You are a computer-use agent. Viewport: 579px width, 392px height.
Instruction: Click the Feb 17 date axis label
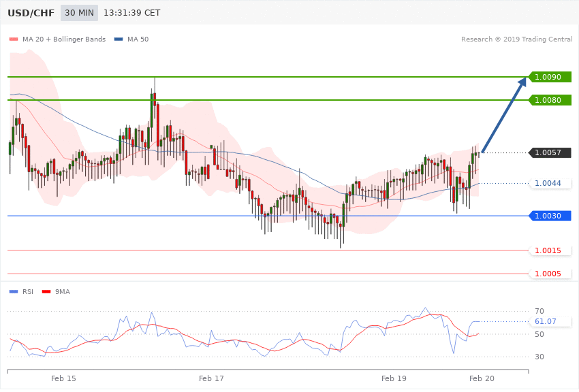click(x=211, y=378)
